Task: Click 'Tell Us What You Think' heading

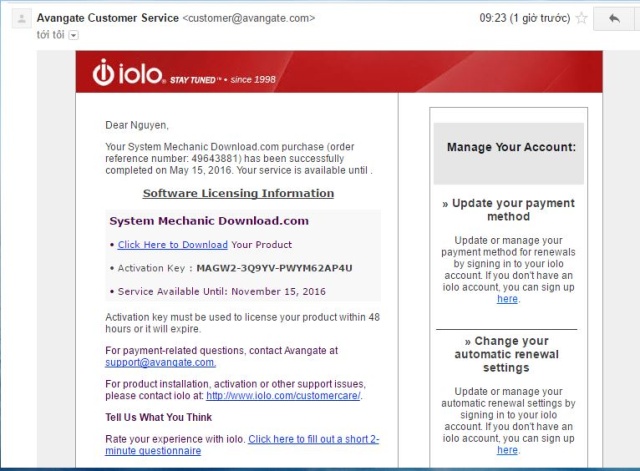Action: 158,417
